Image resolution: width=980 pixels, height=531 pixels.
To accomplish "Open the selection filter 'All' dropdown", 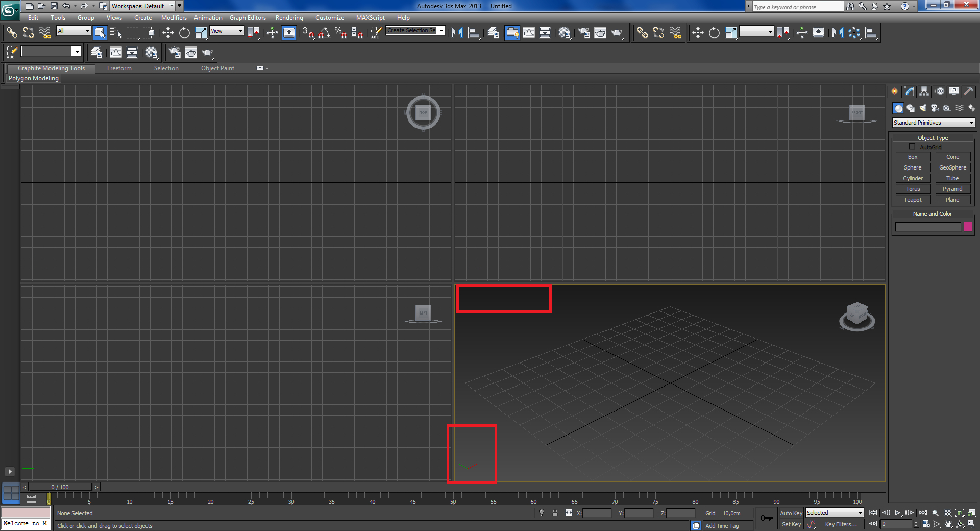I will [x=73, y=31].
